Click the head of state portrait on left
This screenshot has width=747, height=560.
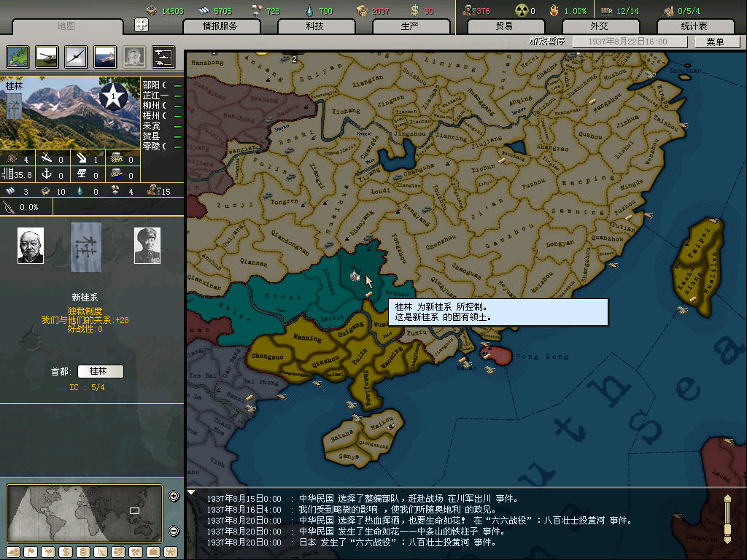(x=31, y=245)
